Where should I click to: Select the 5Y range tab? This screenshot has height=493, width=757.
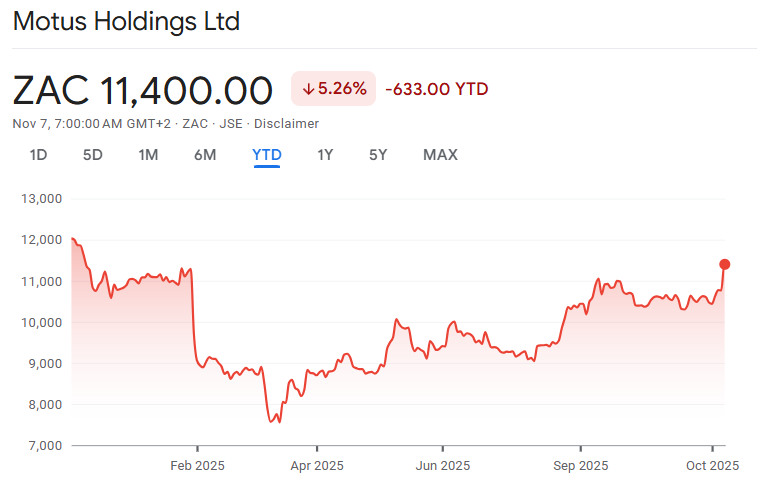(x=378, y=155)
